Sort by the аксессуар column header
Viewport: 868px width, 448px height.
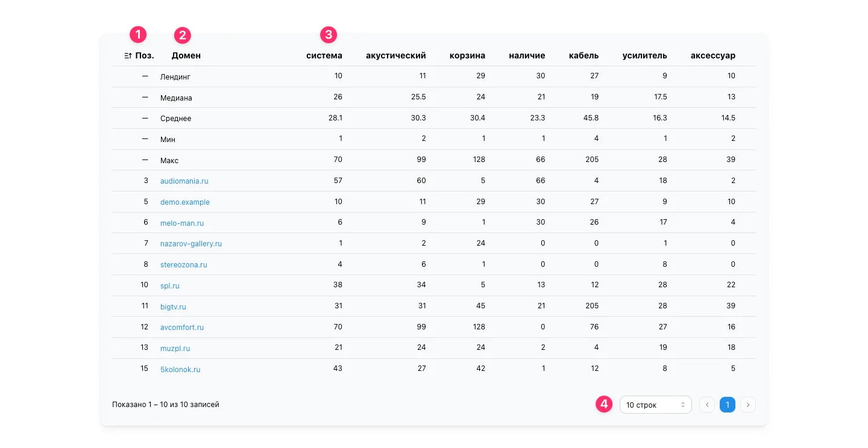coord(713,55)
